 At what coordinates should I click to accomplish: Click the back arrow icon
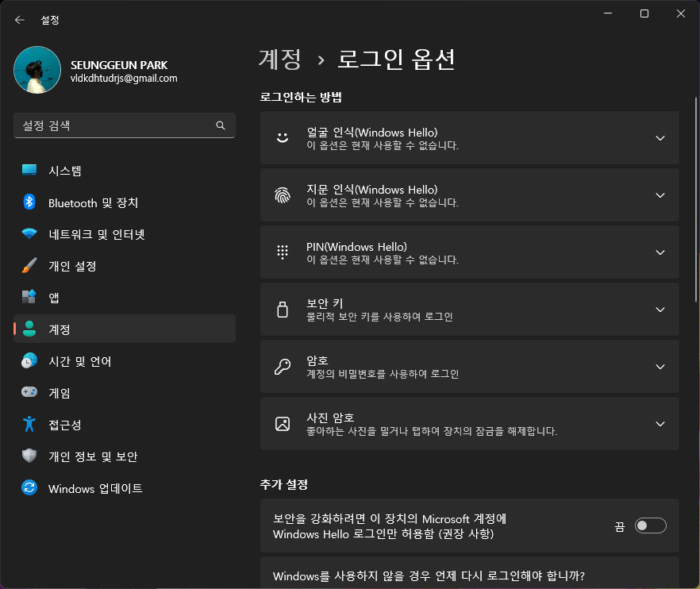19,20
